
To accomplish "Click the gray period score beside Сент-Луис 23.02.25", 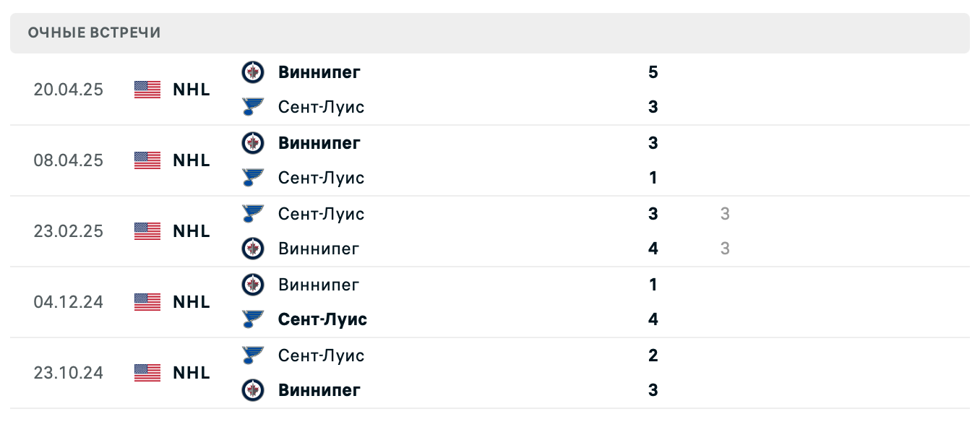I will [x=725, y=214].
